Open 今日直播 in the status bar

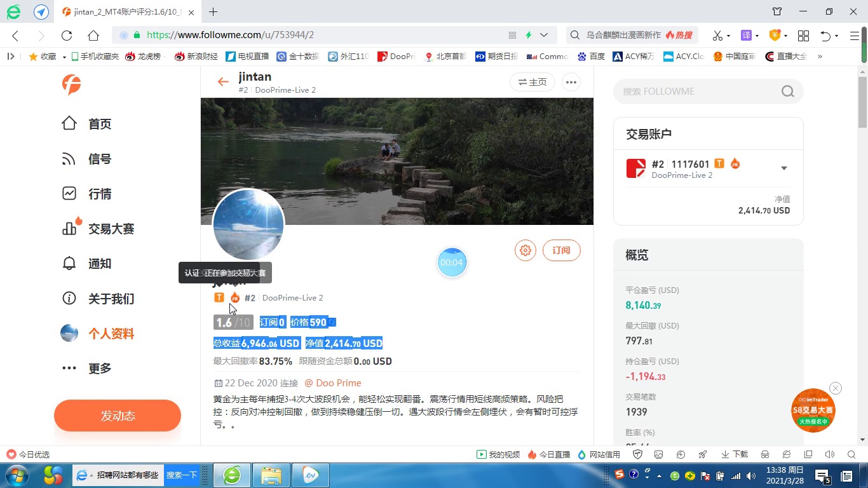[549, 454]
